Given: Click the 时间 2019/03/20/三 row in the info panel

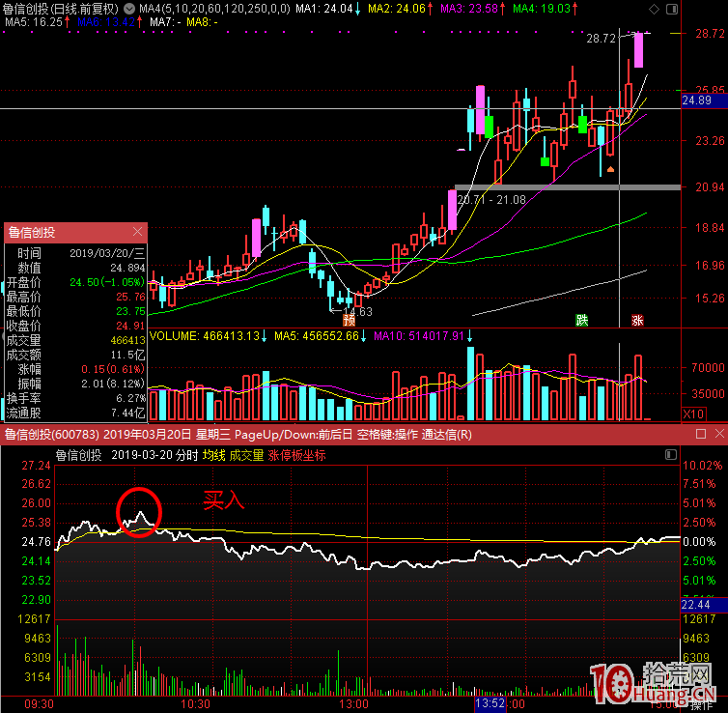Looking at the screenshot, I should point(75,253).
